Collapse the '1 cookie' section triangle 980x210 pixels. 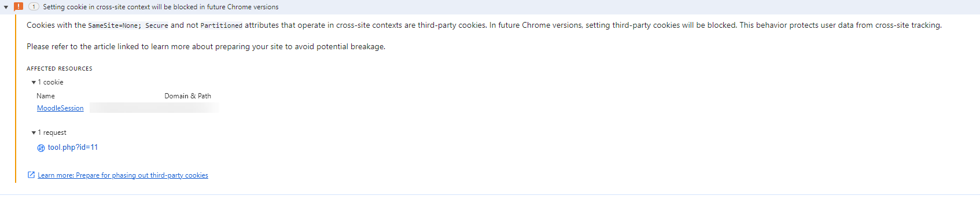(34, 82)
